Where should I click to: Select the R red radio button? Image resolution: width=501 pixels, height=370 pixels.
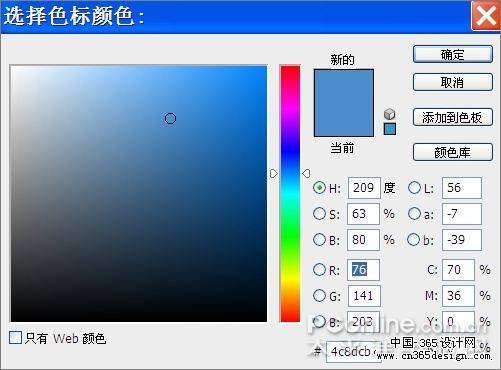click(319, 269)
